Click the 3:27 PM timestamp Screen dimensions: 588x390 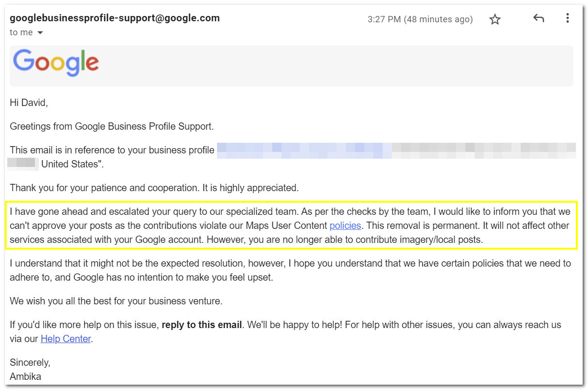click(x=420, y=19)
